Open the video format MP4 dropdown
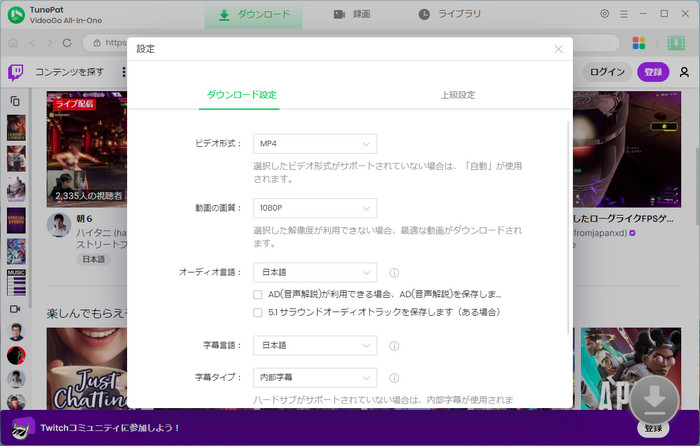 click(x=315, y=144)
